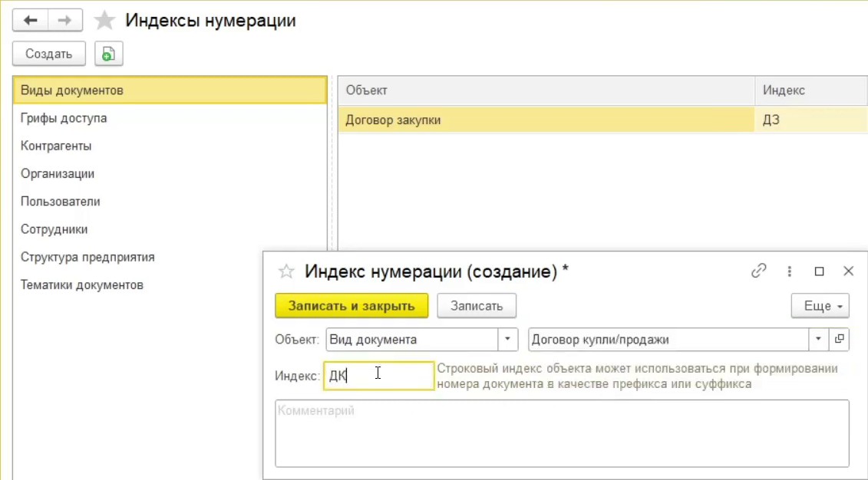
Task: Click the back navigation arrow
Action: click(31, 21)
